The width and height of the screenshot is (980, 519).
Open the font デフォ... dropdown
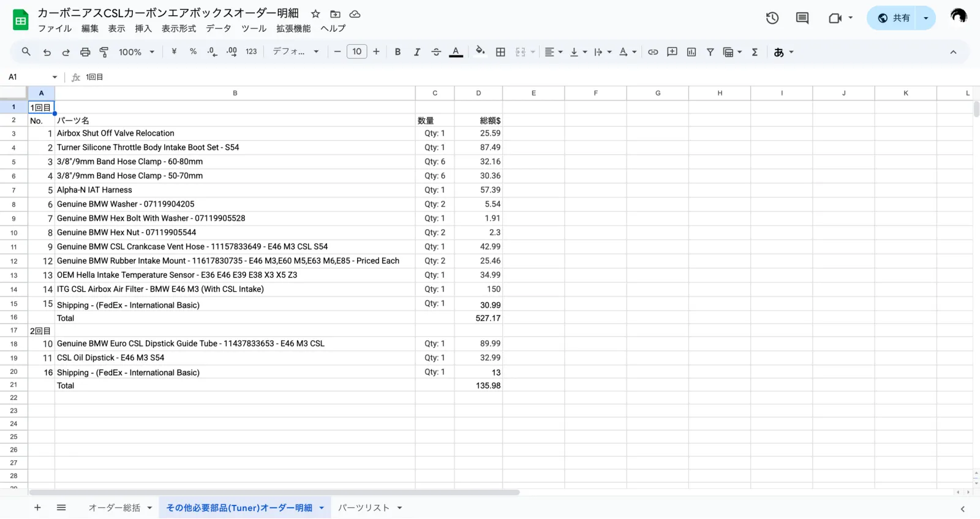tap(296, 52)
